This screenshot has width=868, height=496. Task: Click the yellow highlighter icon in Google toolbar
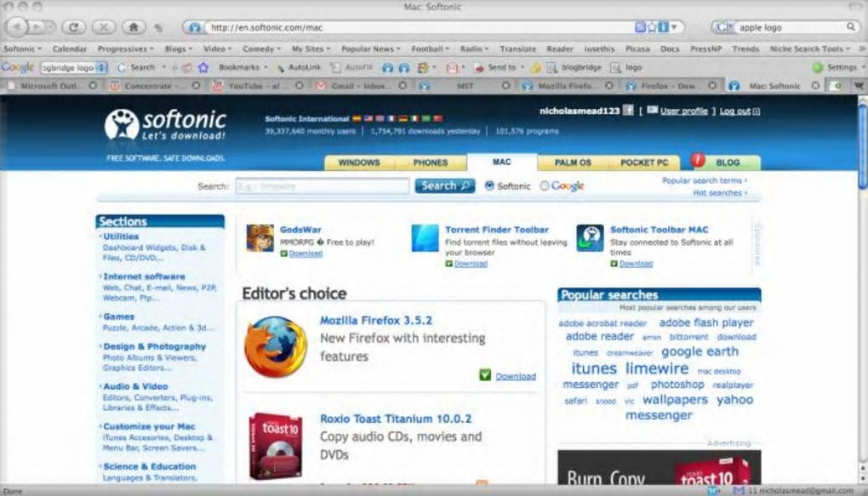pos(535,67)
